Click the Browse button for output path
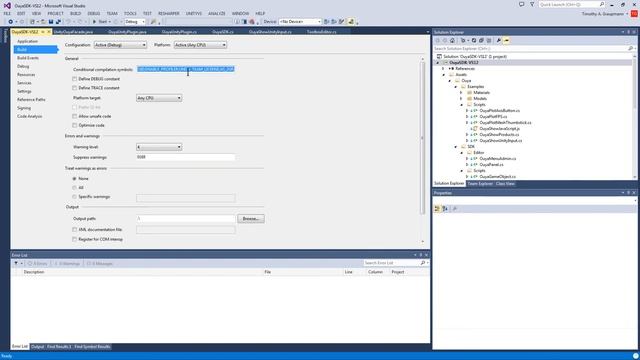Image resolution: width=640 pixels, height=360 pixels. [x=251, y=219]
